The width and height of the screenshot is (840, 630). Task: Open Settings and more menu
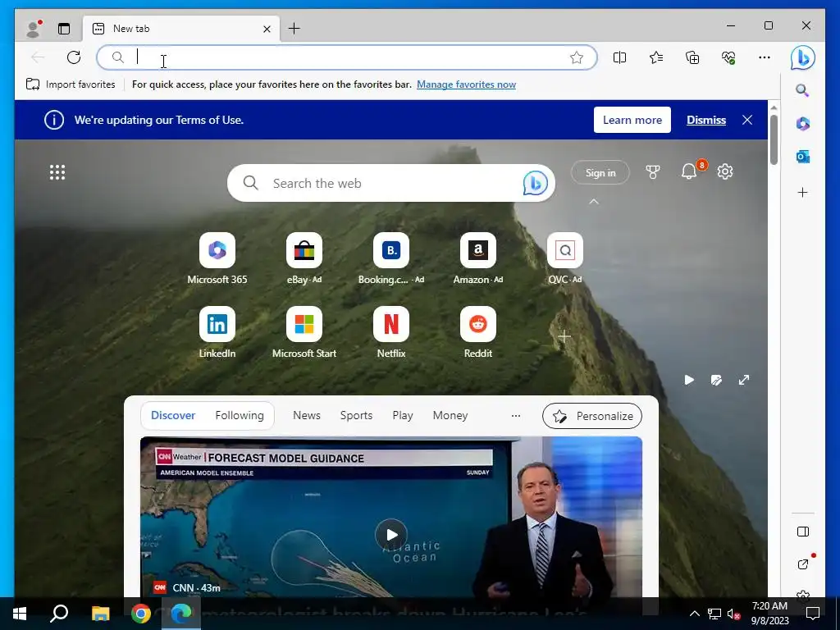coord(765,57)
